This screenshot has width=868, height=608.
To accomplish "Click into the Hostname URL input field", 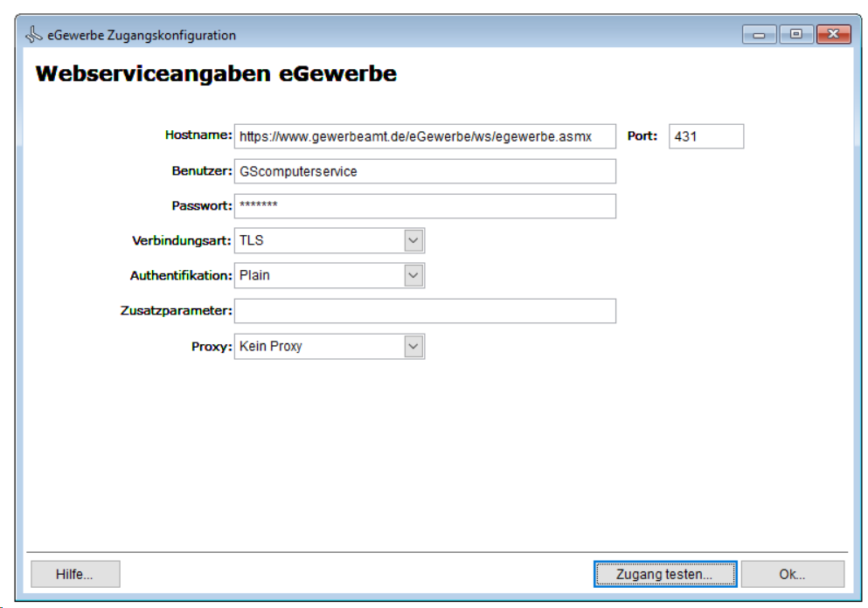I will pyautogui.click(x=425, y=136).
